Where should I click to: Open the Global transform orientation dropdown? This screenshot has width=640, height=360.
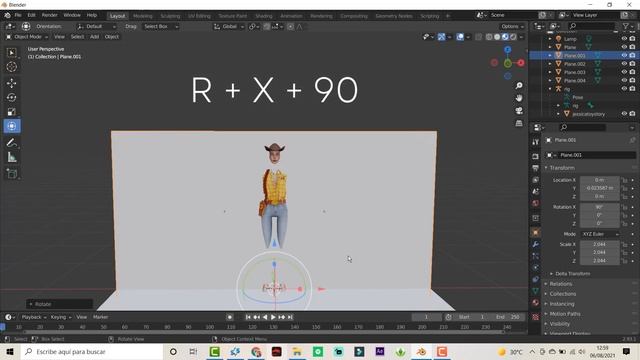click(229, 27)
